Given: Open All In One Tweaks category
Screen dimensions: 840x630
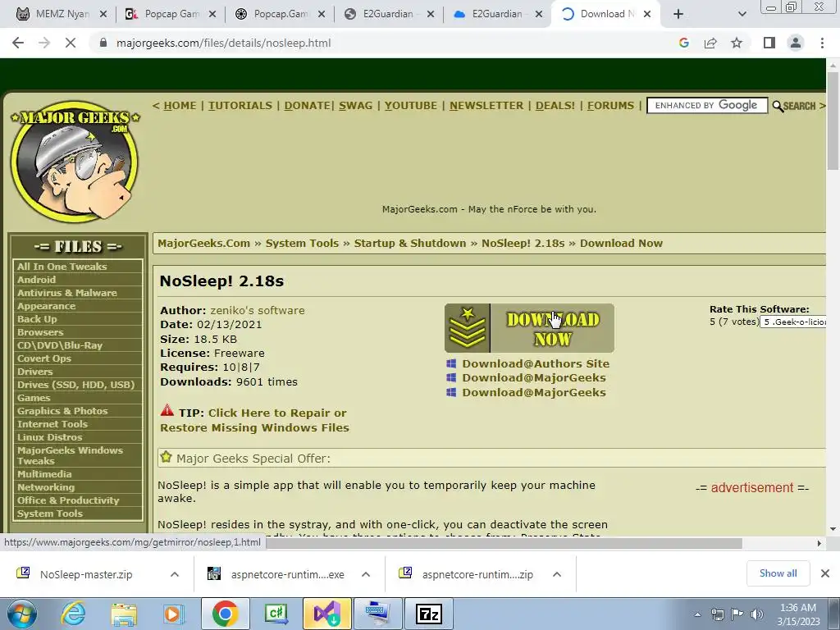Looking at the screenshot, I should [x=62, y=267].
